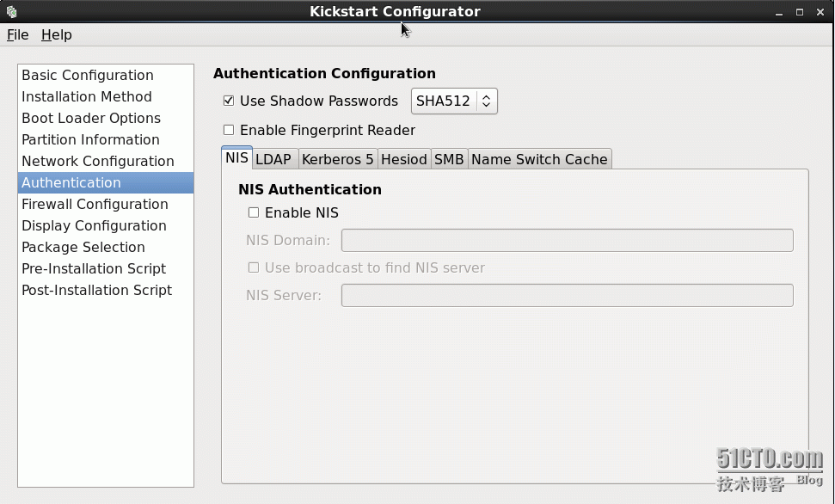Open Partition Information section

click(106, 139)
